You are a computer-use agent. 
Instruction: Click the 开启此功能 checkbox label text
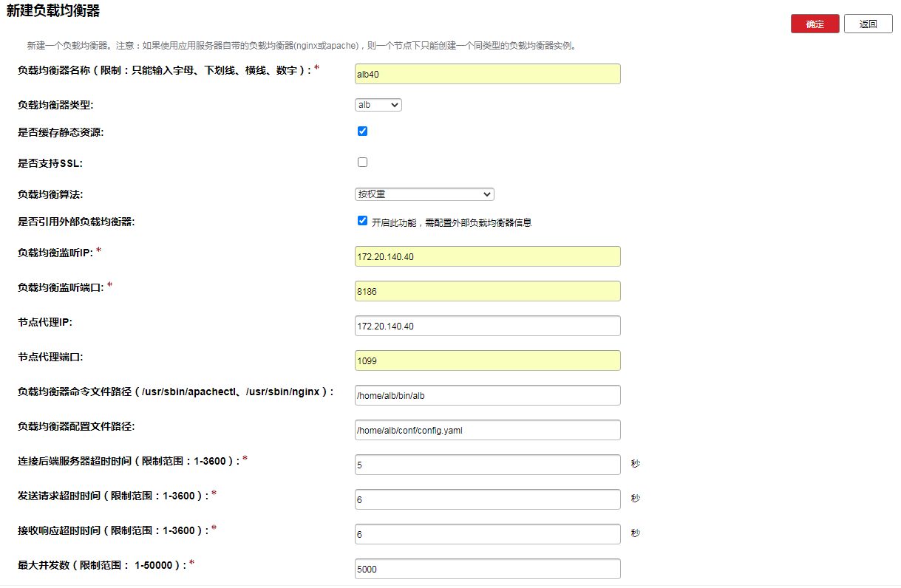click(452, 222)
